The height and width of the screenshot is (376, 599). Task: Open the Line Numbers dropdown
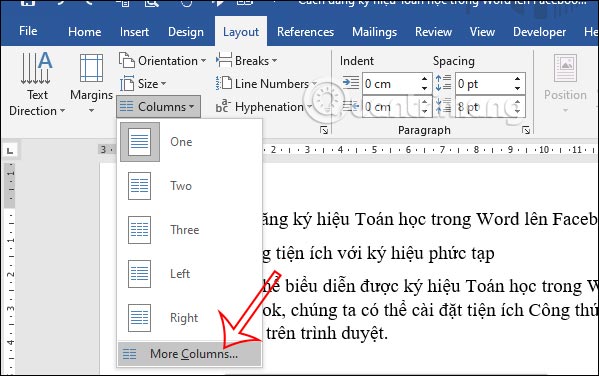266,84
